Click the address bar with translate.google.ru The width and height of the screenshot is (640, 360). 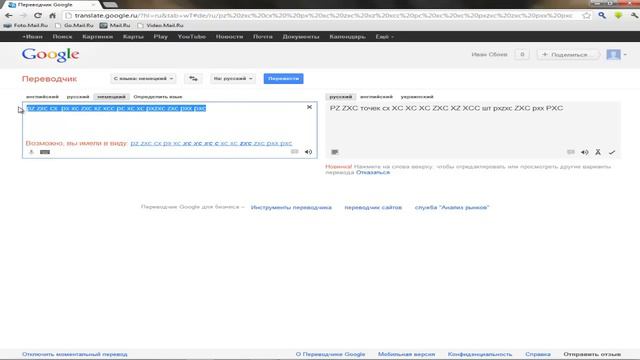coord(322,16)
